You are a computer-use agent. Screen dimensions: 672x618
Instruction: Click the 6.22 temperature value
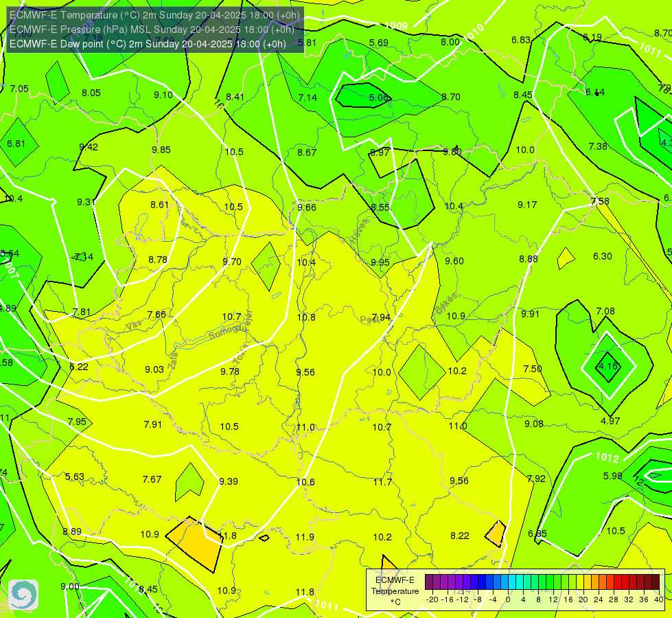click(x=79, y=367)
